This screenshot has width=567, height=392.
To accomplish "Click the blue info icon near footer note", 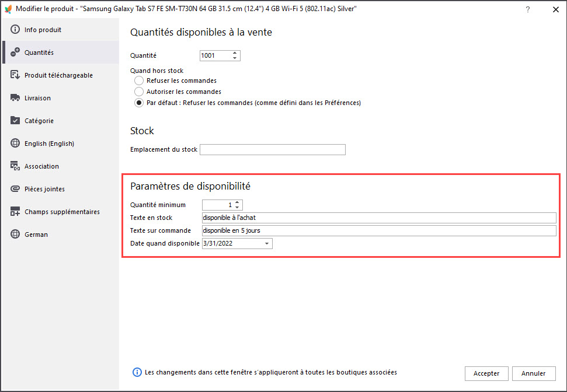I will coord(137,372).
